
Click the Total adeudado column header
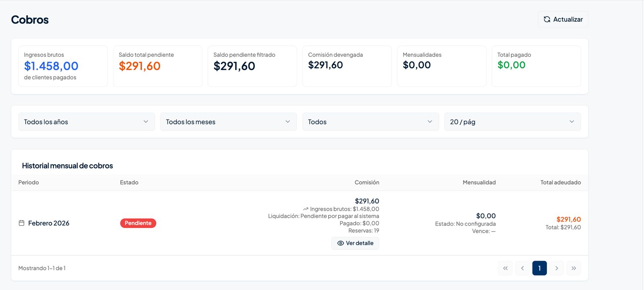click(x=560, y=182)
